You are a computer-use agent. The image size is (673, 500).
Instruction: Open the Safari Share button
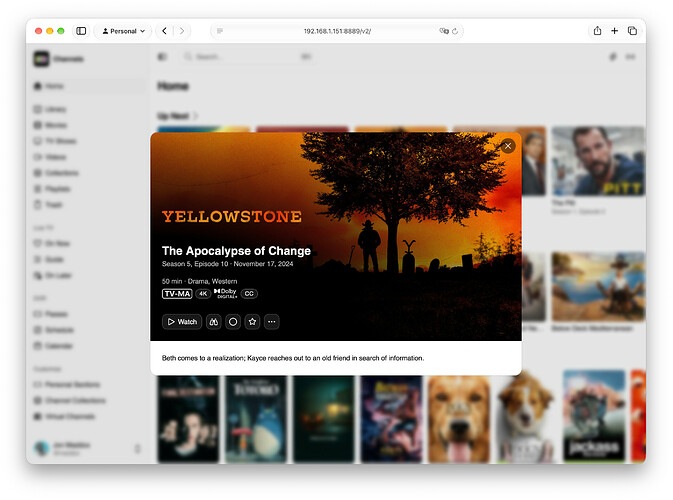coord(597,30)
